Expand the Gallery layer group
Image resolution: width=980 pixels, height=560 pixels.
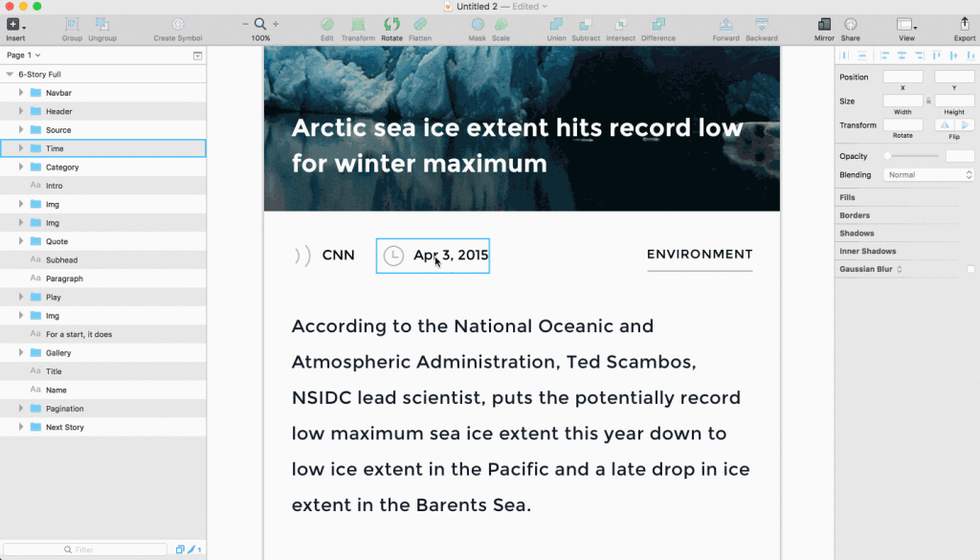point(21,352)
